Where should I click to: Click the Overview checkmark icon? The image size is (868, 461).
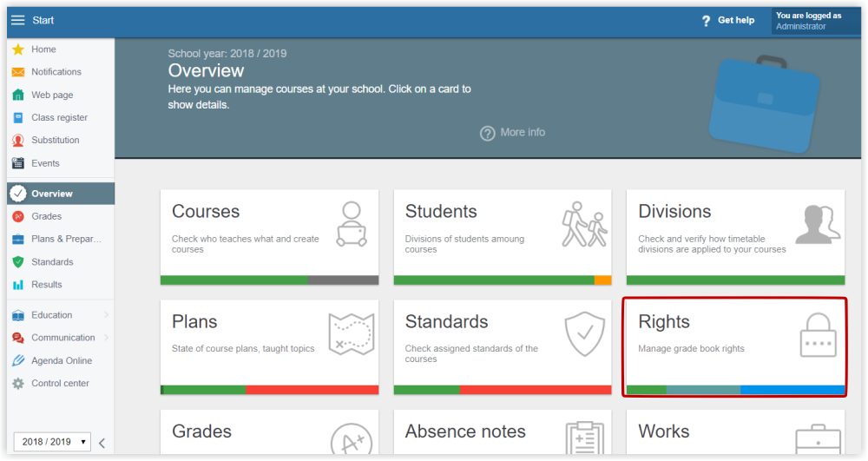click(18, 193)
